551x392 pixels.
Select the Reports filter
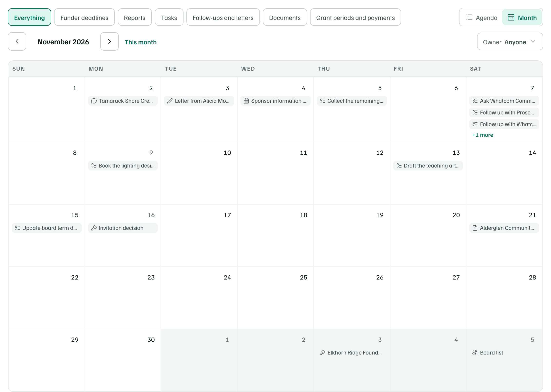[x=135, y=18]
